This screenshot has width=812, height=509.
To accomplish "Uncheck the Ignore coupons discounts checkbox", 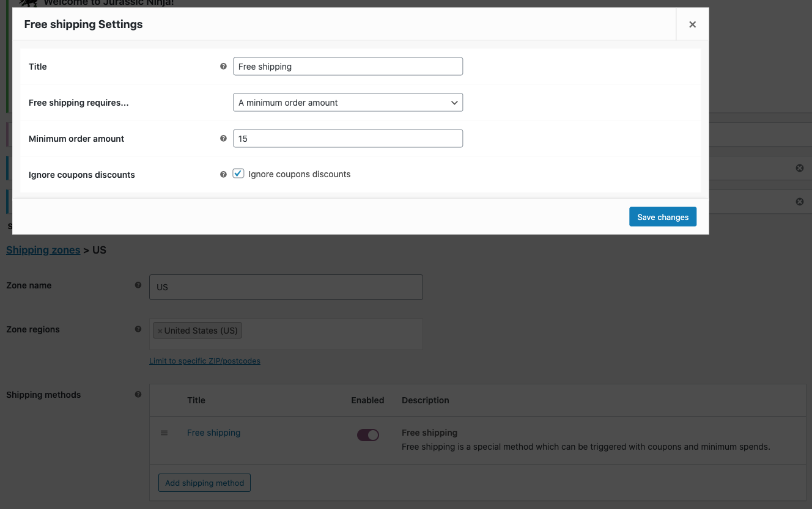I will (238, 174).
